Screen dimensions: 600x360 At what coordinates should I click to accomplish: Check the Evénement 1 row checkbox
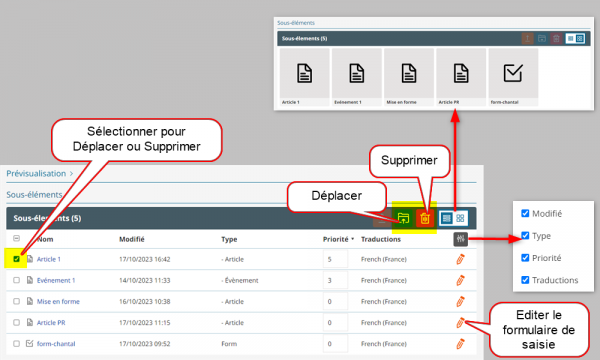[x=16, y=280]
